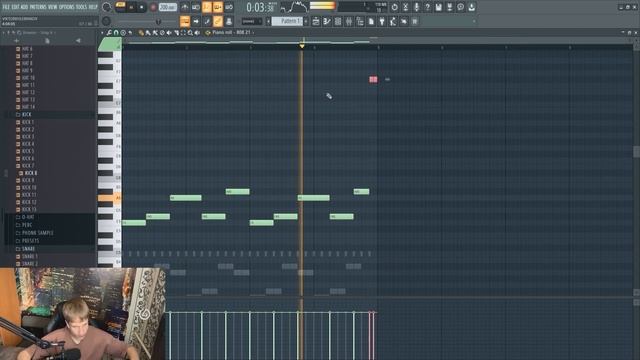
Task: Open help with the question mark icon
Action: click(x=428, y=7)
